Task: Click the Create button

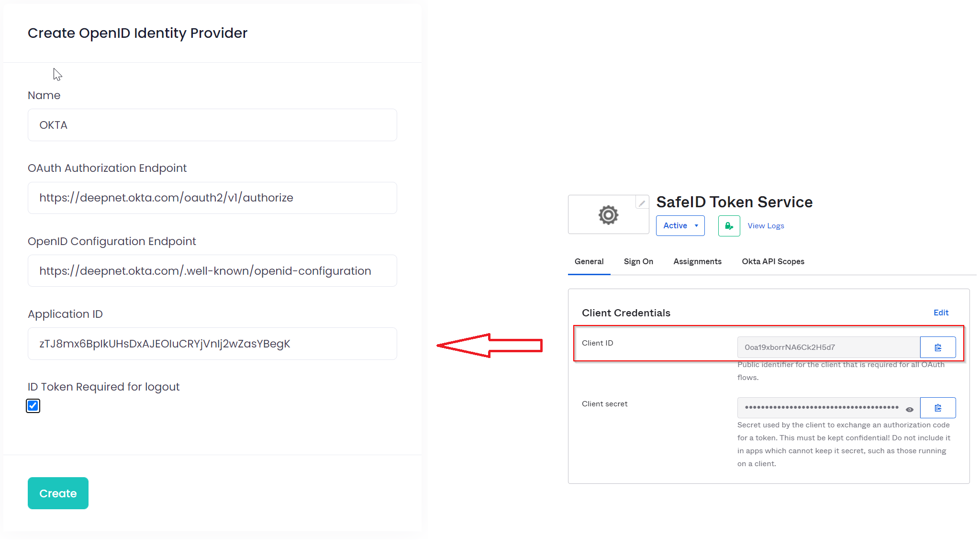Action: click(58, 493)
